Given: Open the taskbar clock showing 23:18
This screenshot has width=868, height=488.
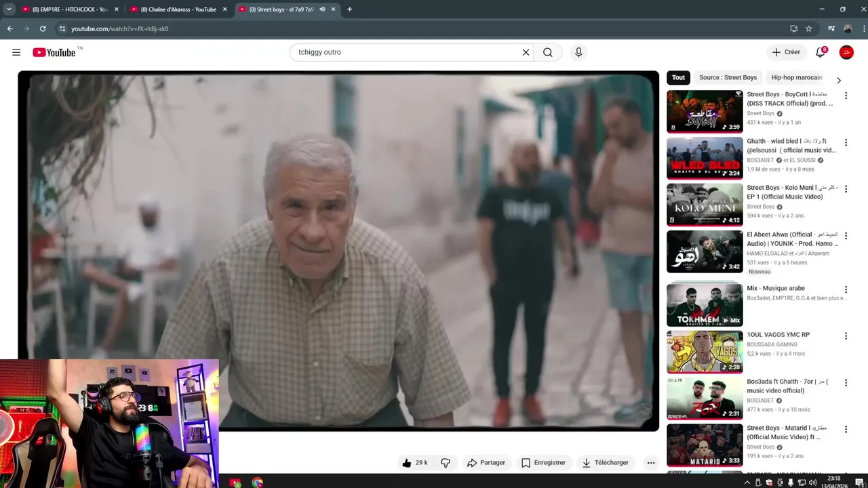Looking at the screenshot, I should (x=834, y=483).
